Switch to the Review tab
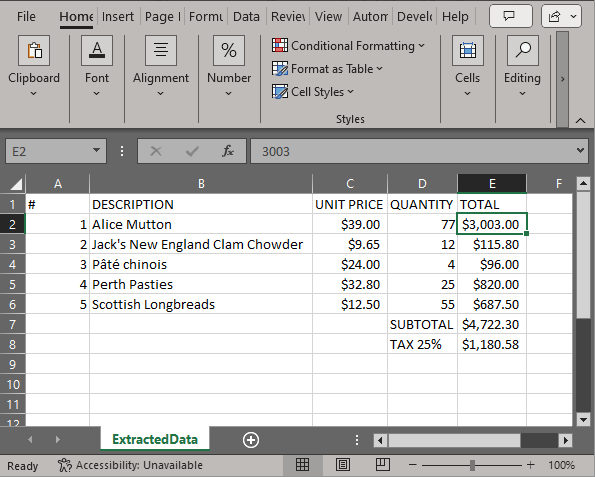Image resolution: width=595 pixels, height=477 pixels. [x=288, y=16]
